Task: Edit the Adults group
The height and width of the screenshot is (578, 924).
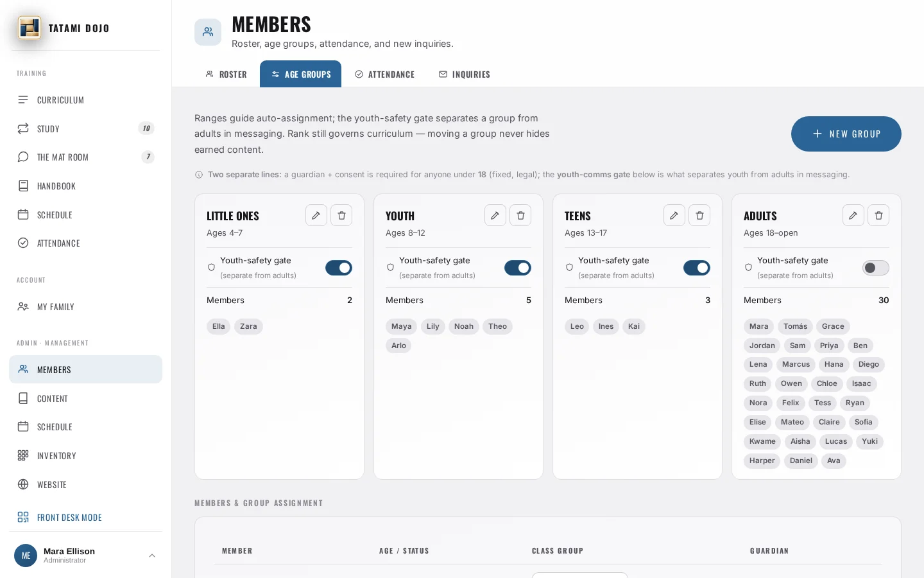Action: (853, 215)
